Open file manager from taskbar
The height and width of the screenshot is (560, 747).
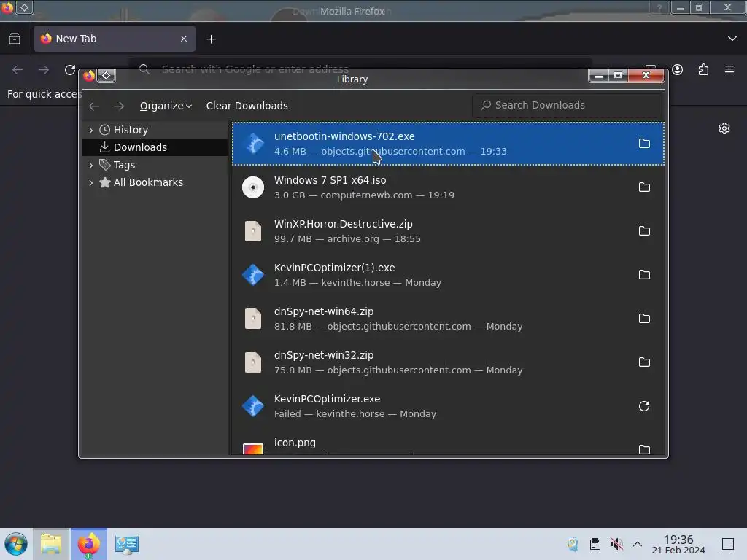51,544
